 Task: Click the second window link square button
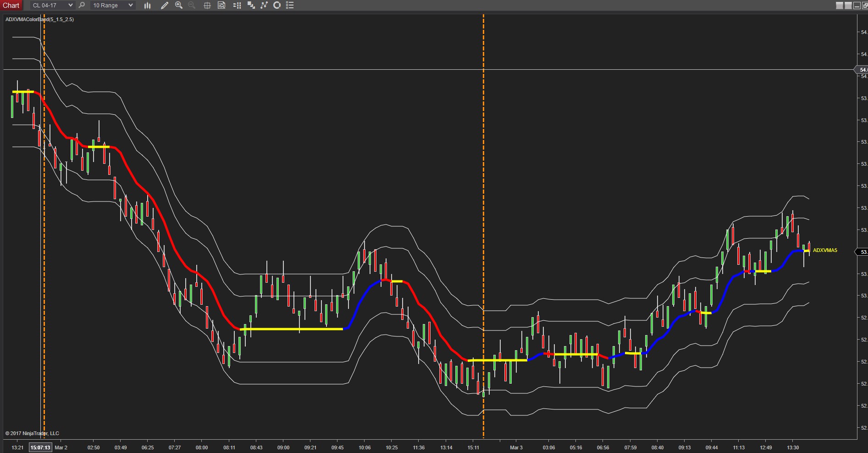[x=848, y=6]
